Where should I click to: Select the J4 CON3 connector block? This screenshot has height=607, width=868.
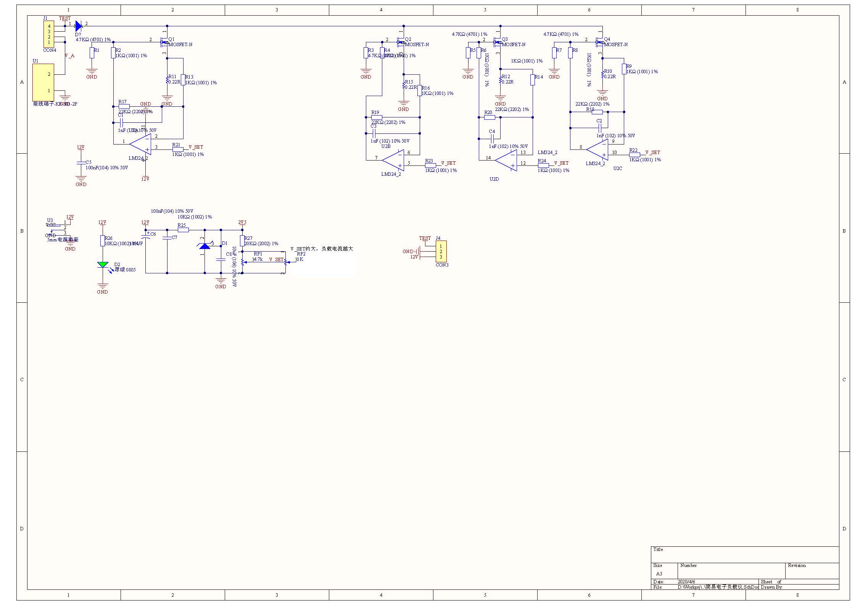(x=441, y=252)
